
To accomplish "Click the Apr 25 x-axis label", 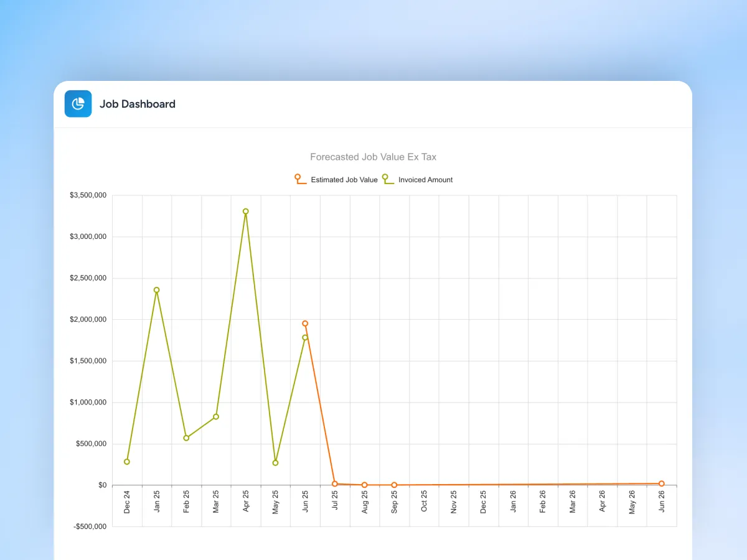I will 246,502.
